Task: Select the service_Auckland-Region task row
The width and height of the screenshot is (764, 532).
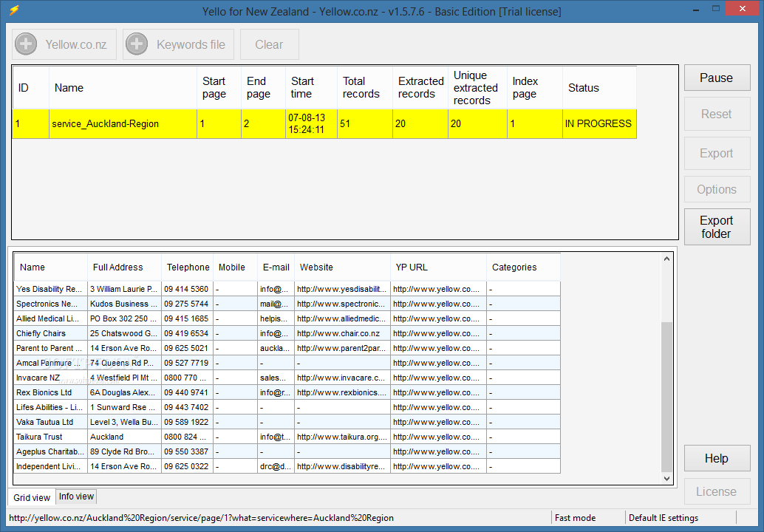Action: click(x=324, y=123)
